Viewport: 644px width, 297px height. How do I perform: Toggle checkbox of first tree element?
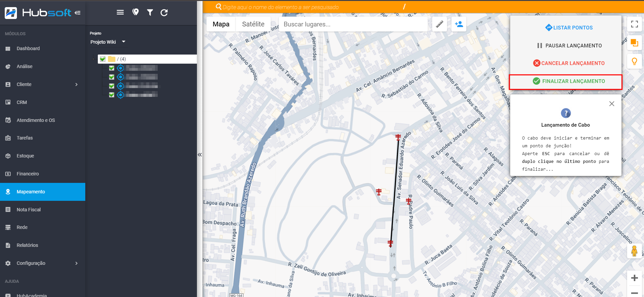tap(111, 68)
